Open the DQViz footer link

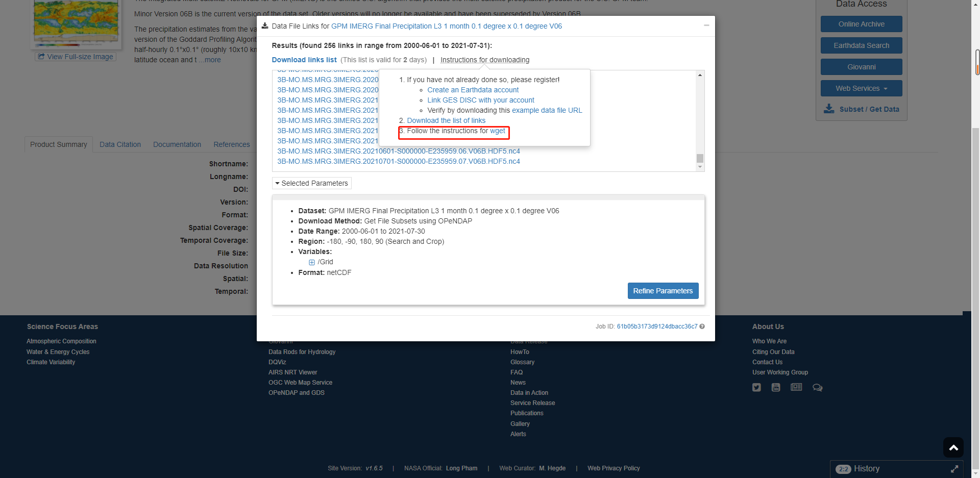(x=277, y=362)
